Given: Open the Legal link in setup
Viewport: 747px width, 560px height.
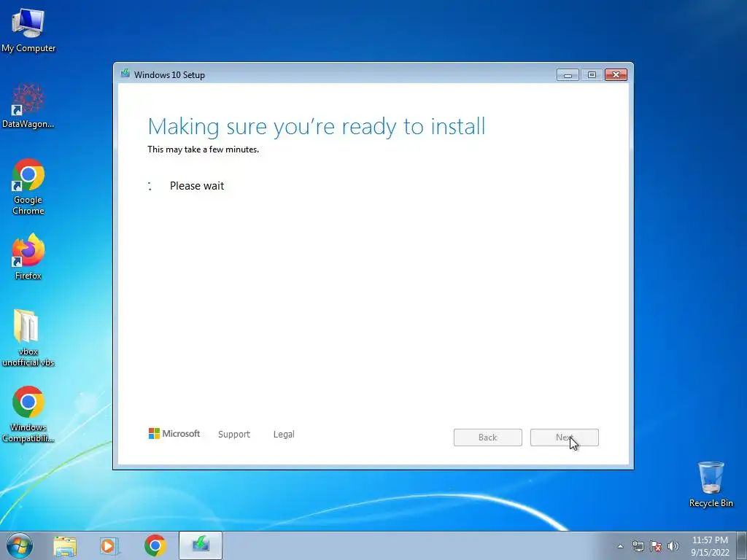Looking at the screenshot, I should [x=284, y=435].
